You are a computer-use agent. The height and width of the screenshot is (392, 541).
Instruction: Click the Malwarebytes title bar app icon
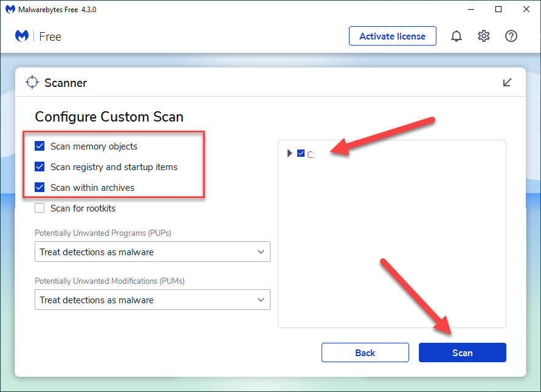pyautogui.click(x=10, y=10)
